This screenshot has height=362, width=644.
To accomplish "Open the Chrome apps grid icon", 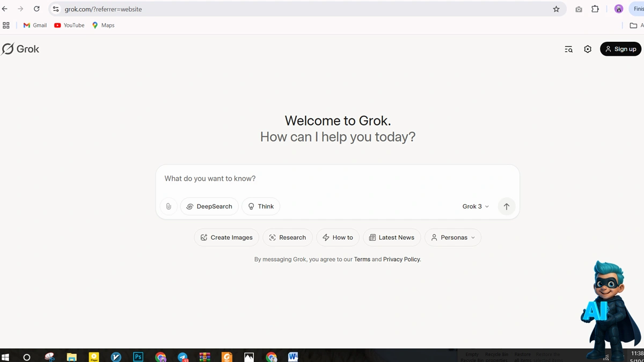I will click(x=6, y=25).
